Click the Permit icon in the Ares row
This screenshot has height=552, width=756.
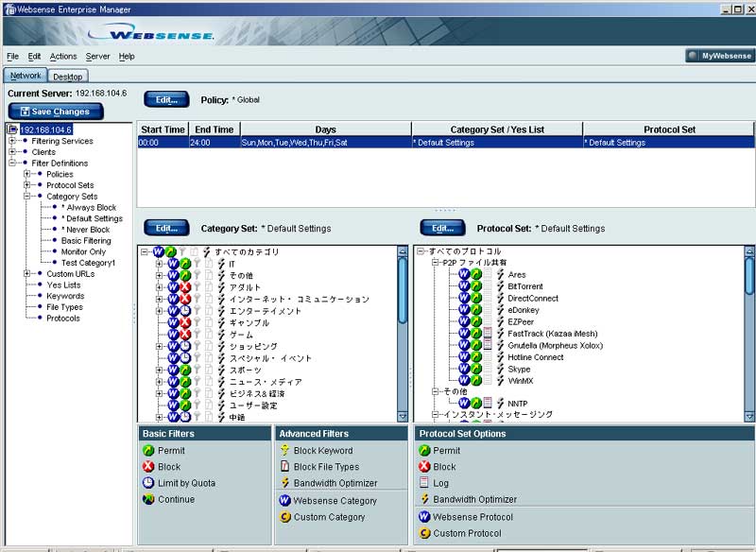tap(476, 274)
